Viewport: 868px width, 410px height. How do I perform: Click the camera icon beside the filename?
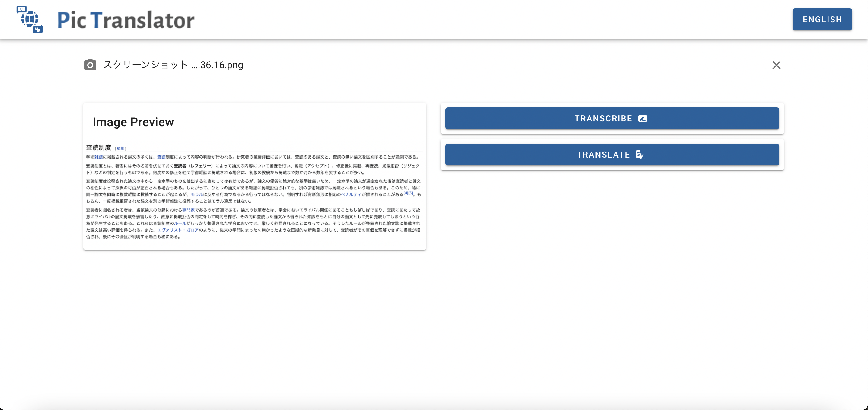coord(90,65)
